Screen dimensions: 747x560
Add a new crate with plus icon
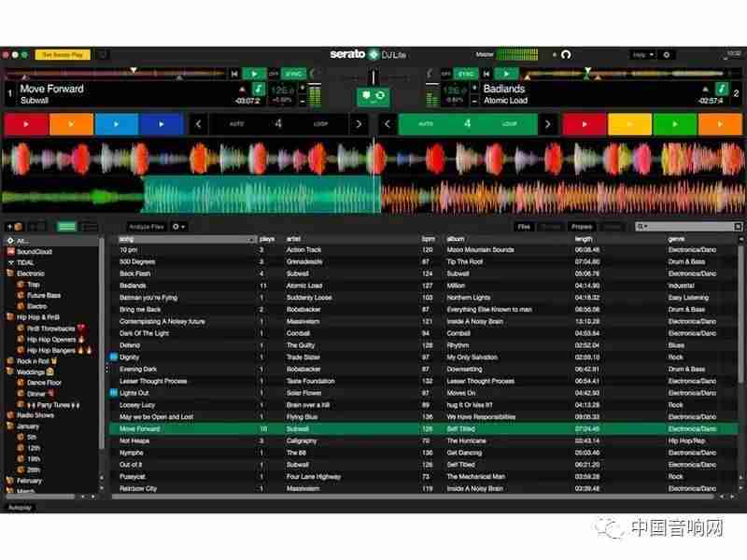click(x=8, y=227)
